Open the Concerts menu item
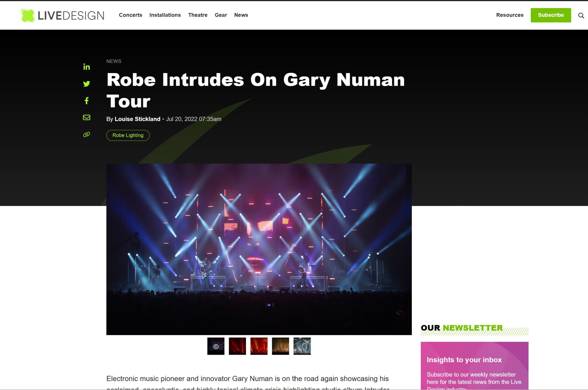This screenshot has width=588, height=390. click(130, 15)
